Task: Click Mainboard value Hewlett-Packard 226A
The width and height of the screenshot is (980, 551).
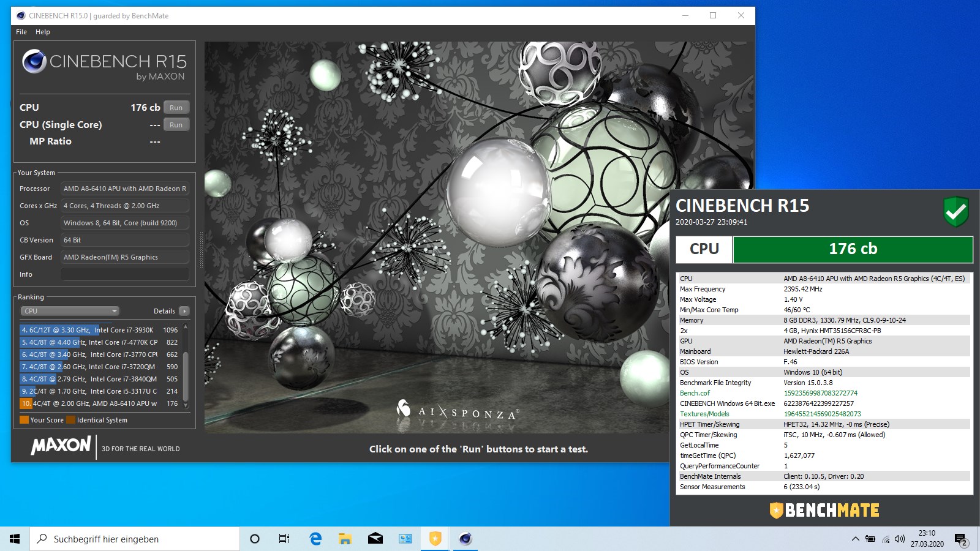Action: [x=816, y=351]
